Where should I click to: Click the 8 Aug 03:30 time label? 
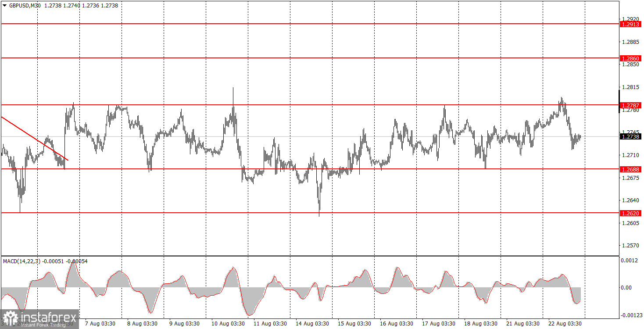[142, 324]
